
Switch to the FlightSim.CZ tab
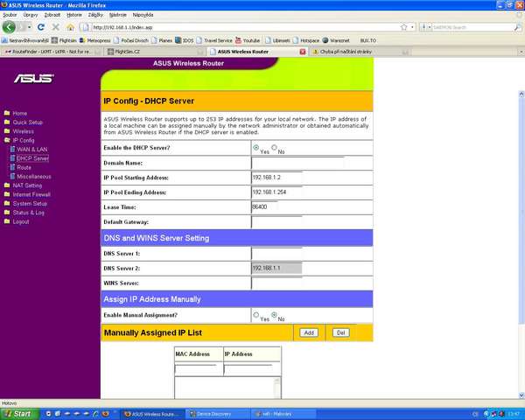pos(155,52)
